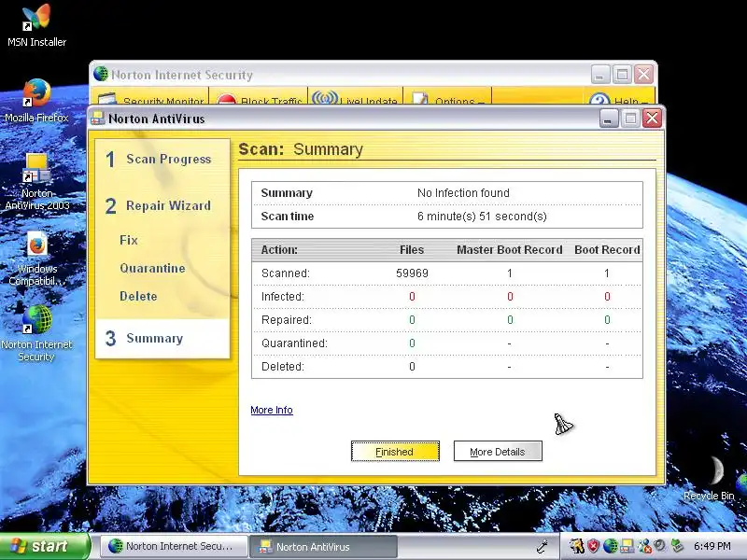Click the LiveUpdate signal wave icon
This screenshot has width=747, height=560.
tap(325, 98)
